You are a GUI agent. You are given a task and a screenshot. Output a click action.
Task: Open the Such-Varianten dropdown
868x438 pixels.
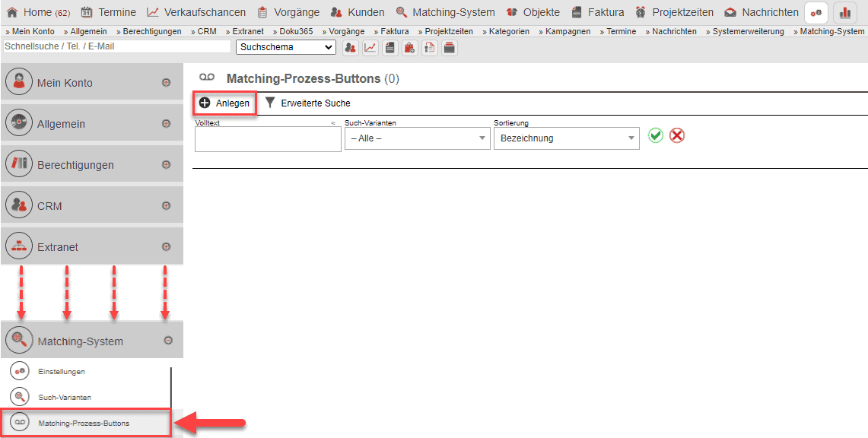click(x=417, y=138)
